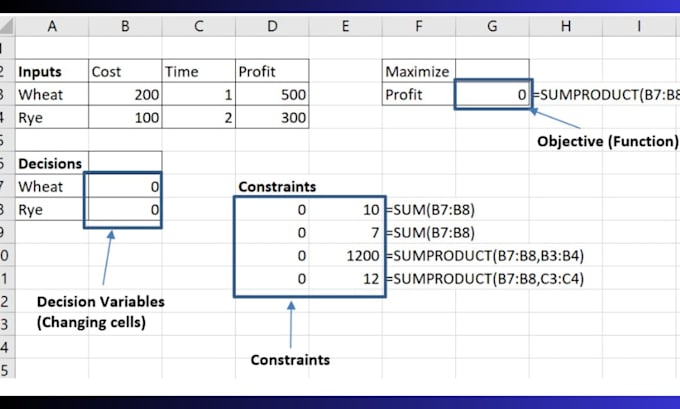
Task: Click the Rye decision variable cell
Action: coord(125,209)
